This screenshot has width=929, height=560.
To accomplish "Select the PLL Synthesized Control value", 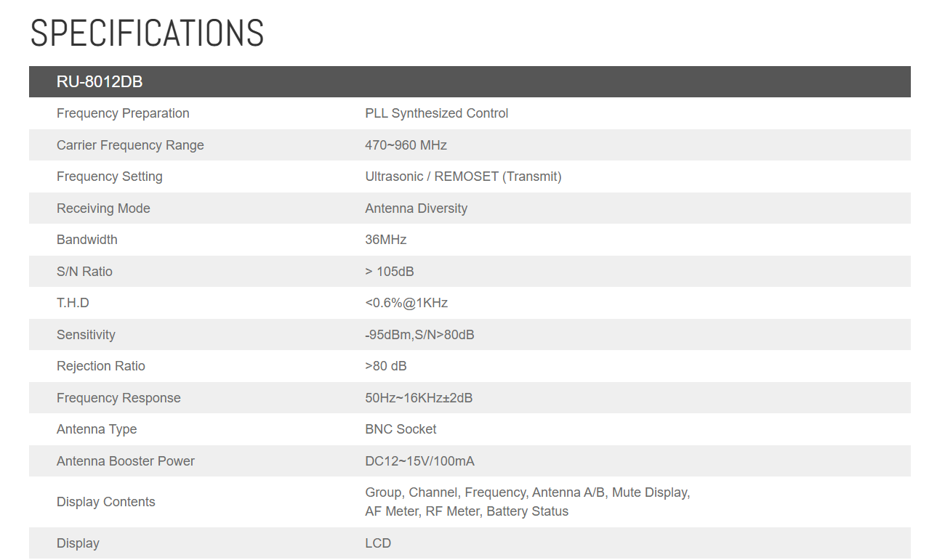I will pos(436,113).
